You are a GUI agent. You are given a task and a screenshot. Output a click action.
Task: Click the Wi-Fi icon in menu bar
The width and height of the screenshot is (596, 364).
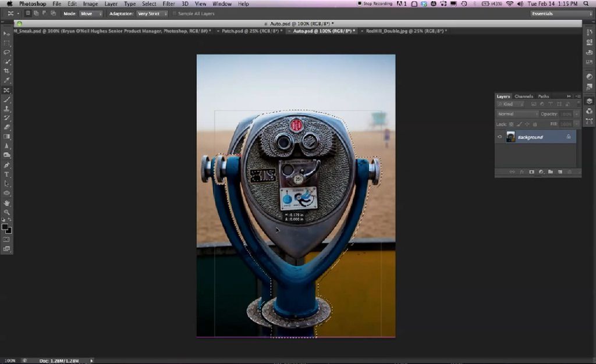click(x=510, y=4)
